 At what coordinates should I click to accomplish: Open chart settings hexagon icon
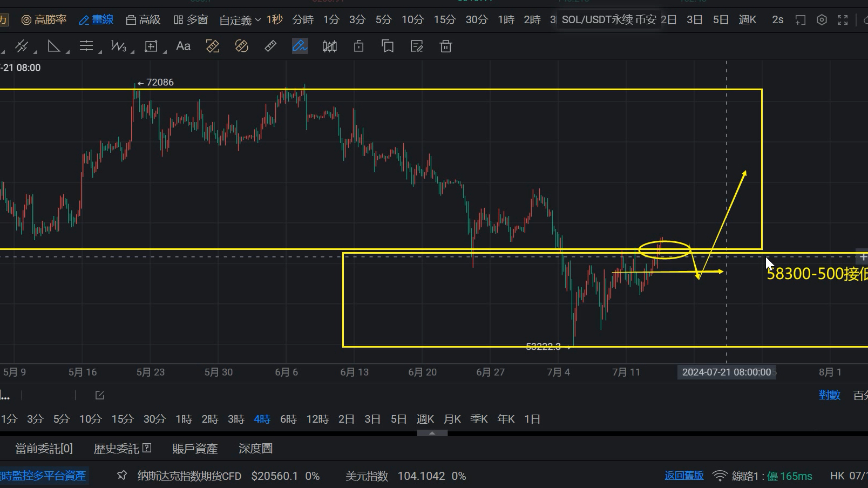tap(822, 20)
